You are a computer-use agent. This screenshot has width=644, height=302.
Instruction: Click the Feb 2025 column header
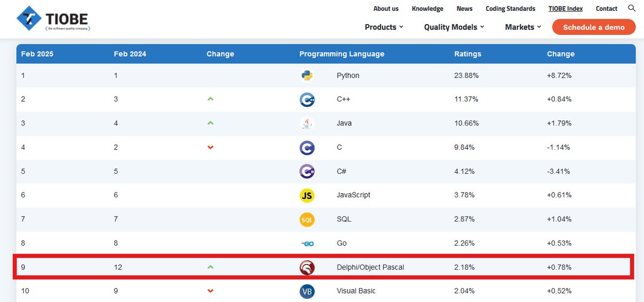(x=37, y=54)
